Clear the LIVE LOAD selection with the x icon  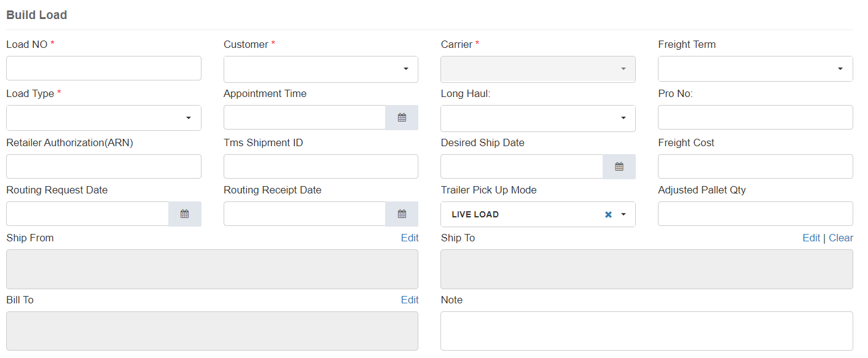tap(608, 214)
